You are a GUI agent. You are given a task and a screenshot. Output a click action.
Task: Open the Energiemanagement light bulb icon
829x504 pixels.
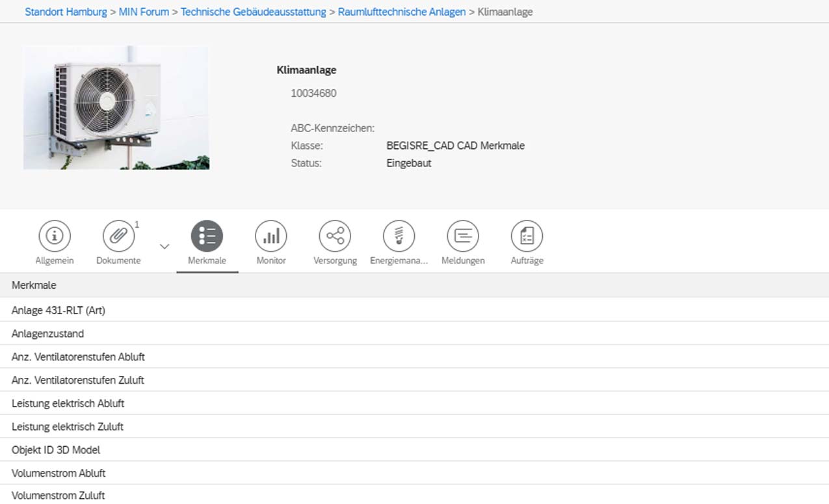click(x=399, y=236)
